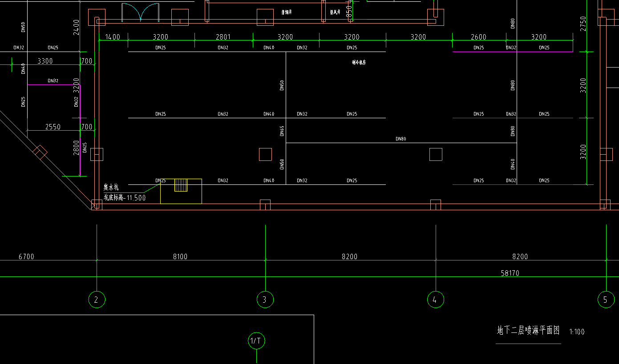Click the 坑底标高-11.500 elevation label
This screenshot has width=619, height=364.
[125, 198]
